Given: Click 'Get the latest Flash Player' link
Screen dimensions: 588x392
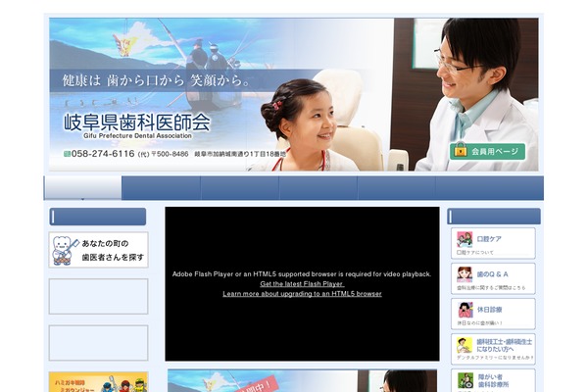Looking at the screenshot, I should point(302,284).
